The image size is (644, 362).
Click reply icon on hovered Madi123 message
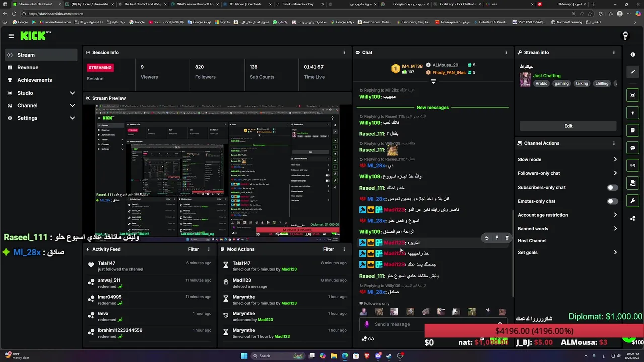[486, 238]
